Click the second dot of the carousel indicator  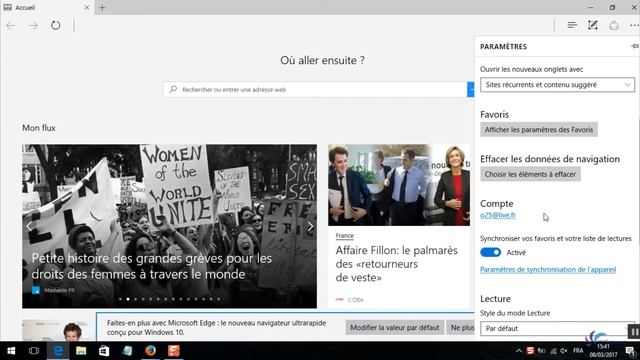[x=128, y=299]
